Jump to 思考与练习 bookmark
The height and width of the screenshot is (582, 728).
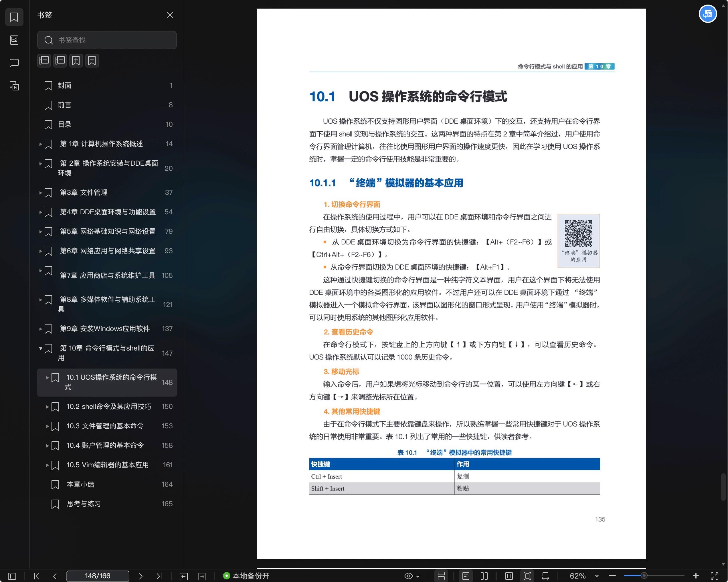pyautogui.click(x=107, y=504)
